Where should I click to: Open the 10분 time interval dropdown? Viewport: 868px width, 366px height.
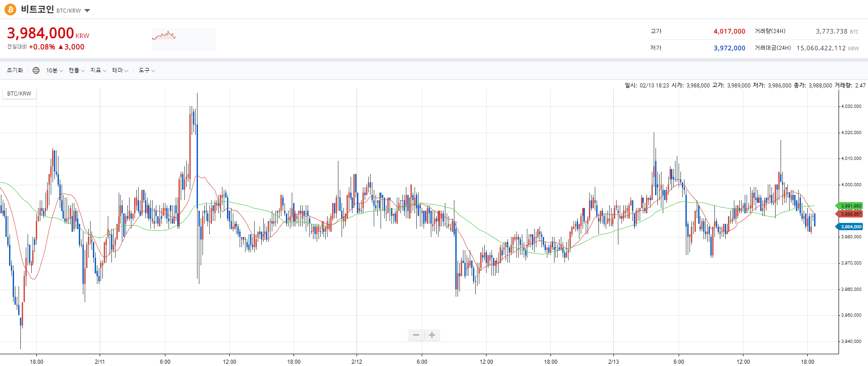click(x=54, y=70)
